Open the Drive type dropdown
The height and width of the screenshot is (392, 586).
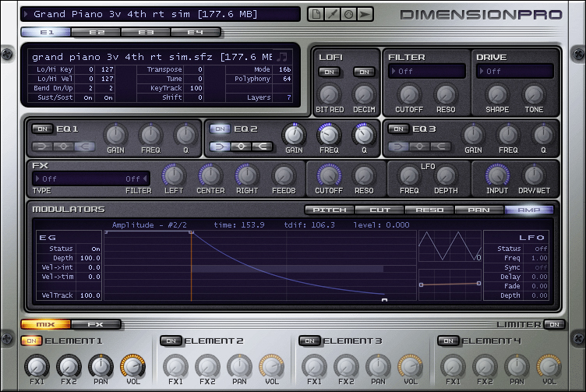point(516,71)
